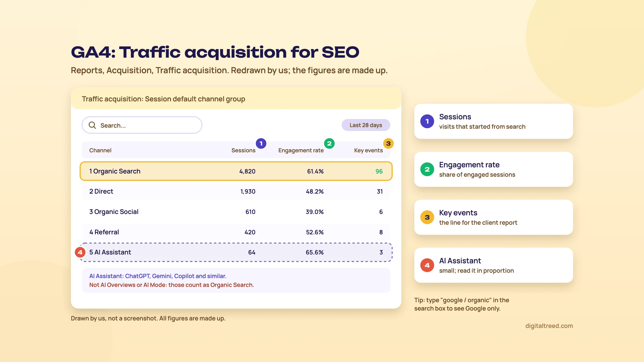This screenshot has height=362, width=644.
Task: Select the 5 AI Assistant row label
Action: click(110, 252)
